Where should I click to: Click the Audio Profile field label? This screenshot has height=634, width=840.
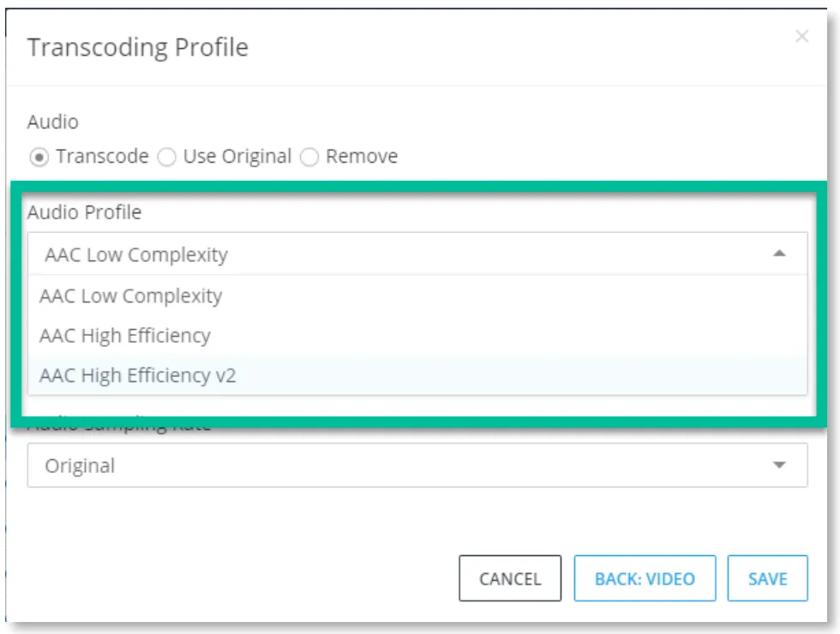coord(84,212)
